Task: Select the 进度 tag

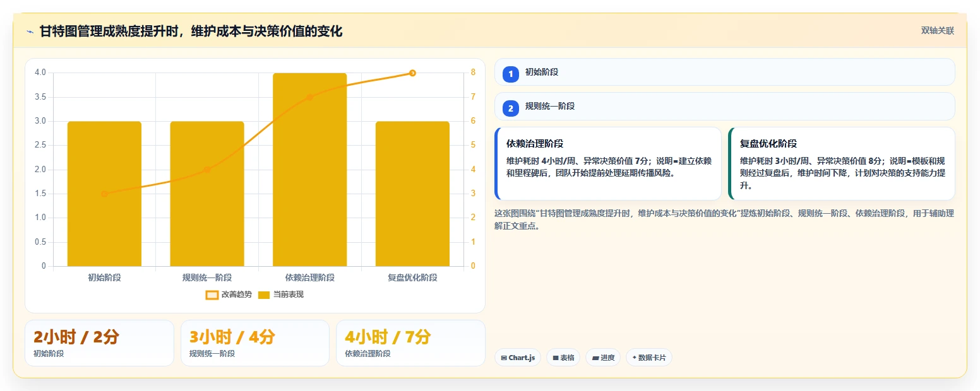Action: coord(603,358)
